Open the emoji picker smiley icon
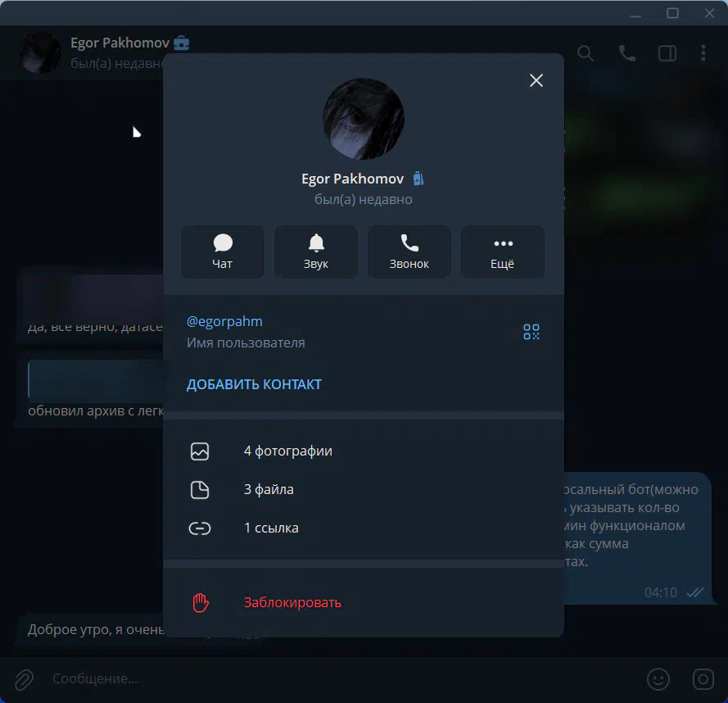The image size is (728, 703). coord(658,678)
